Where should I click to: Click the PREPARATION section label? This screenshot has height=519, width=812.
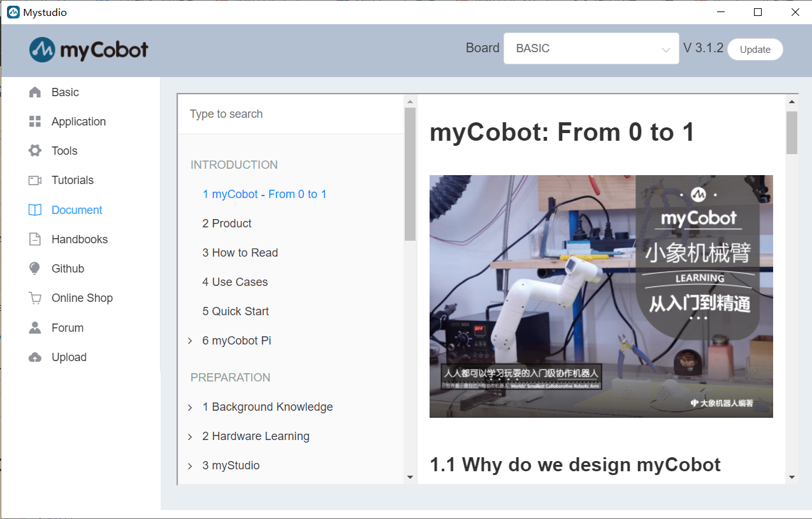point(230,378)
